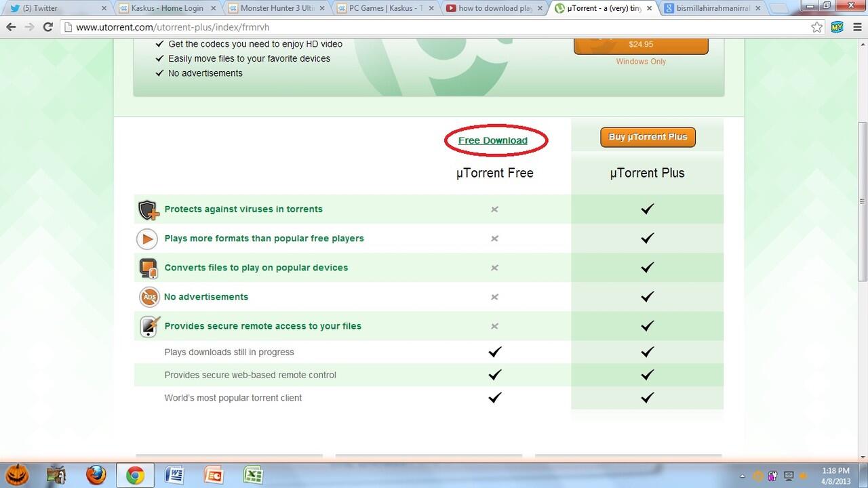
Task: Click the orange play formats icon
Action: point(147,239)
